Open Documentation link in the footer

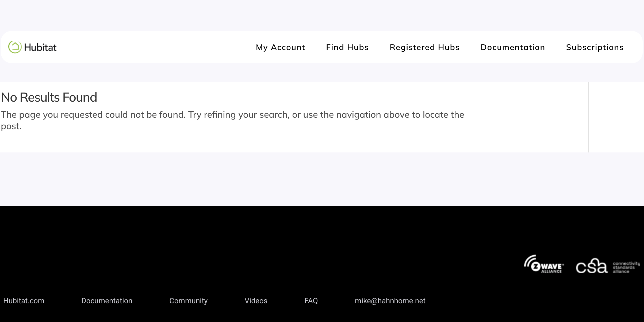(x=107, y=301)
